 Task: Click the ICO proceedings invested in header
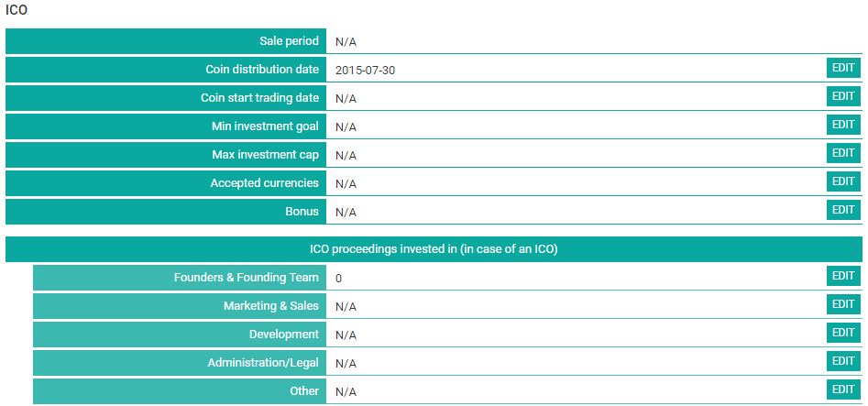434,249
